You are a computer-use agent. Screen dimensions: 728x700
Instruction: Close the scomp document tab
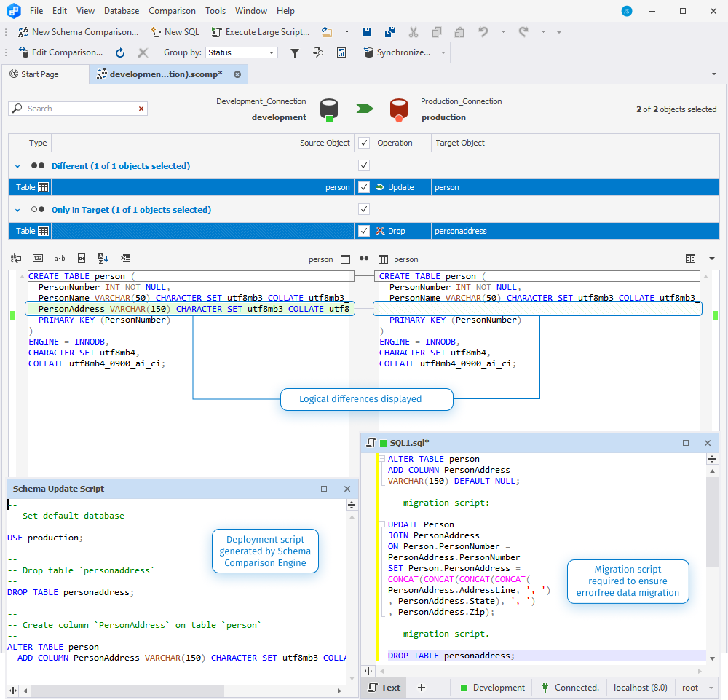coord(237,74)
